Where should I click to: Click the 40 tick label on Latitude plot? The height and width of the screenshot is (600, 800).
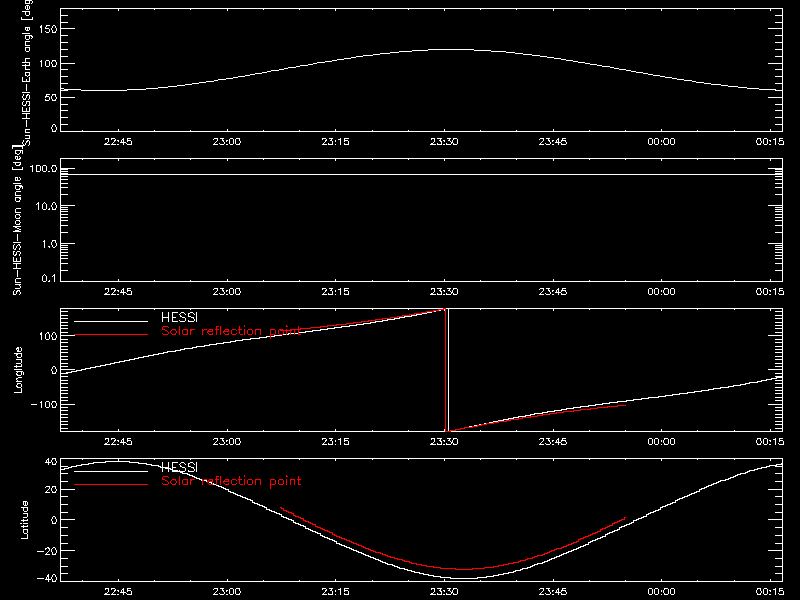tap(51, 462)
